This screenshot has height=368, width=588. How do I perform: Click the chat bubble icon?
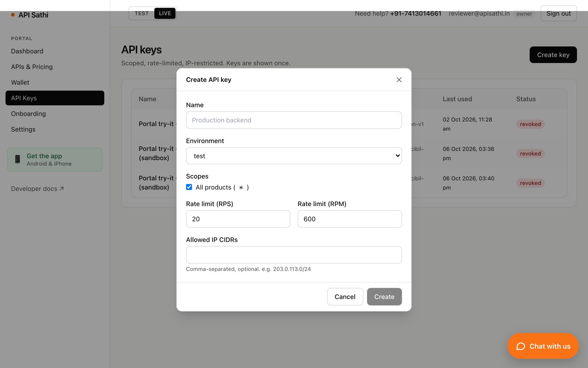[520, 346]
